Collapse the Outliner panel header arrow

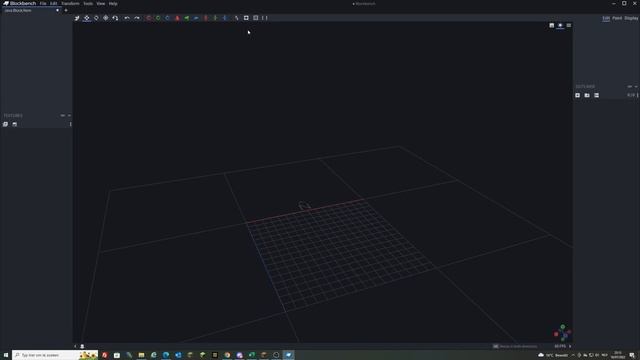click(636, 87)
